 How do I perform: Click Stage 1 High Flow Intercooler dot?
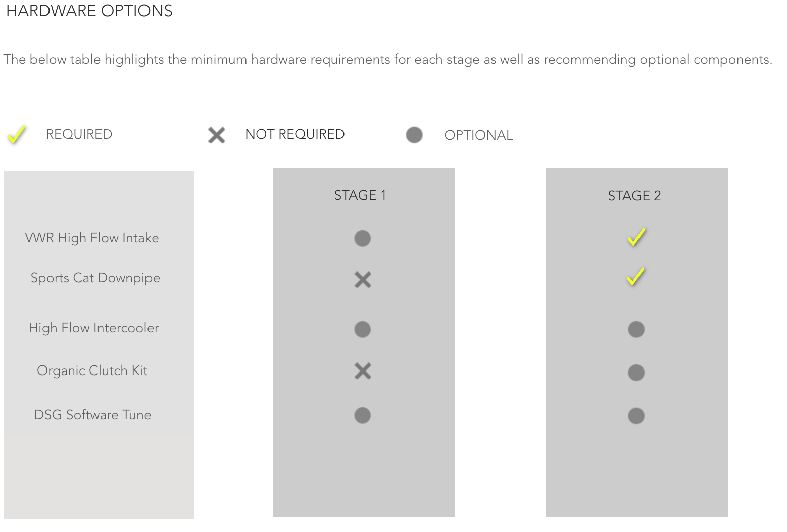click(x=363, y=329)
